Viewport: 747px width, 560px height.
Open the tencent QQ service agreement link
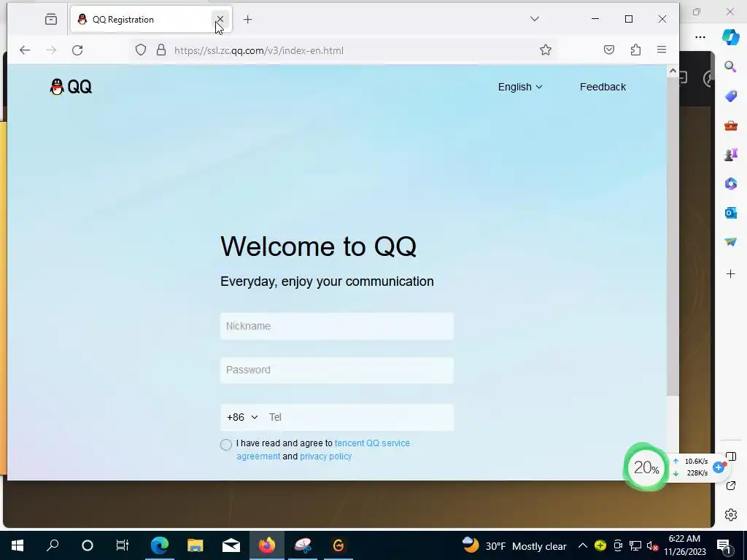click(323, 449)
